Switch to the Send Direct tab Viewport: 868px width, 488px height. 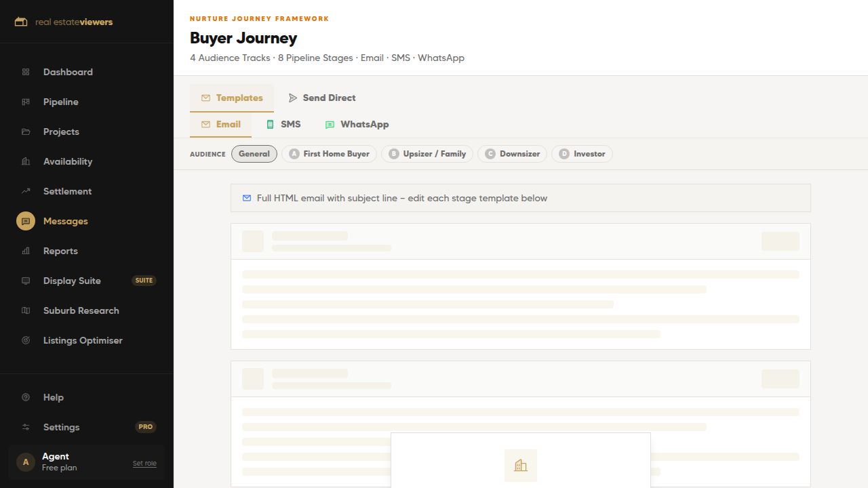click(322, 98)
